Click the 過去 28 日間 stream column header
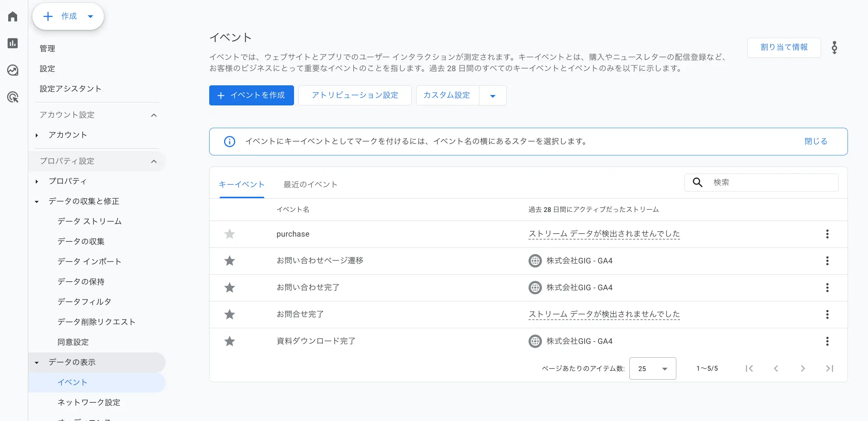868x421 pixels. pyautogui.click(x=594, y=209)
